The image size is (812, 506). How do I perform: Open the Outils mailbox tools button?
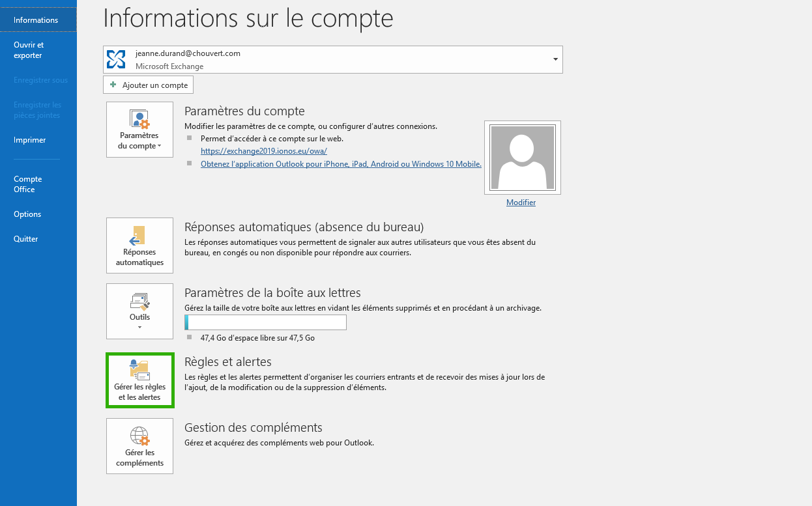click(139, 311)
